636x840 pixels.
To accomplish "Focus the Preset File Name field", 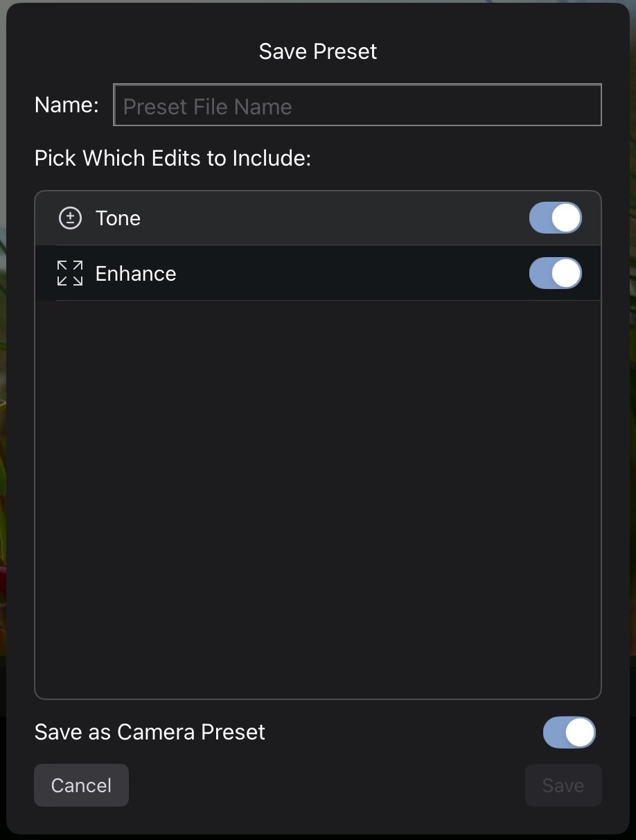I will [x=357, y=105].
